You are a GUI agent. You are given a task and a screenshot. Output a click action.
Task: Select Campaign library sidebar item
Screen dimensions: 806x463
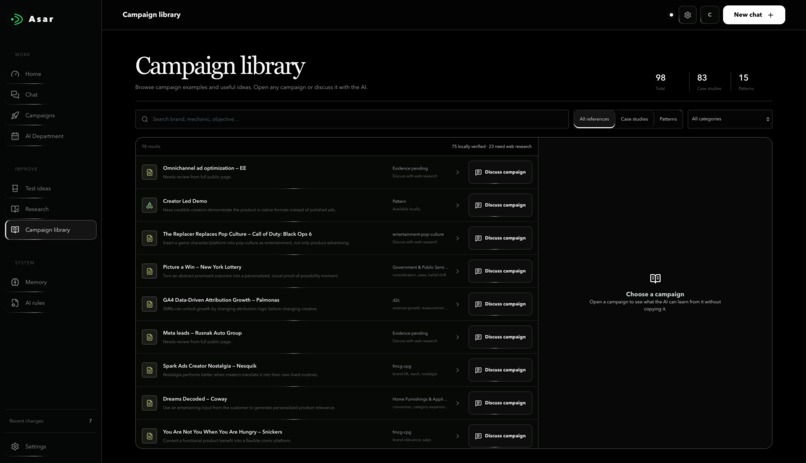click(x=50, y=230)
